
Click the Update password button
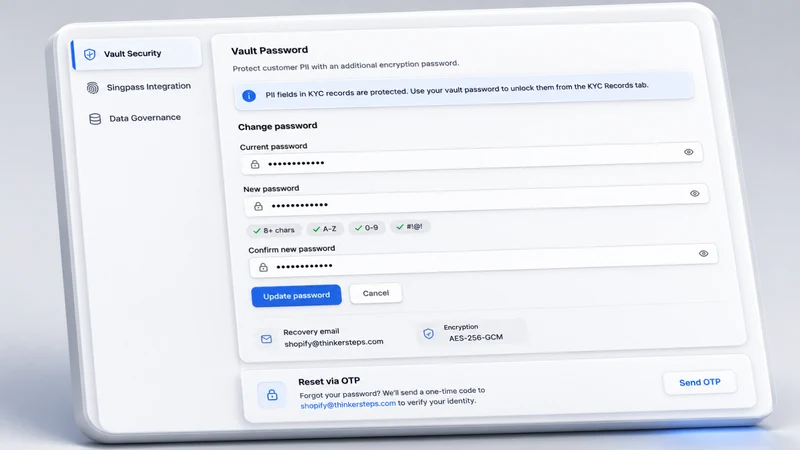tap(296, 296)
